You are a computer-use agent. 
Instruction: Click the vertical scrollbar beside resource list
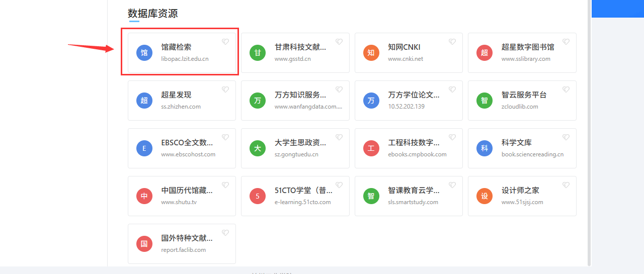[589, 131]
